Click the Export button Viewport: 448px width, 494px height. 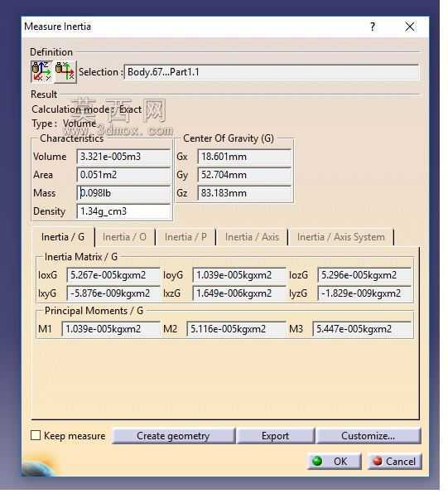pos(275,436)
